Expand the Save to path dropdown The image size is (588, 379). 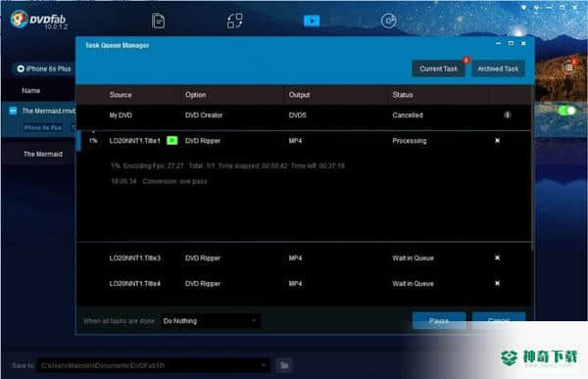pos(264,365)
